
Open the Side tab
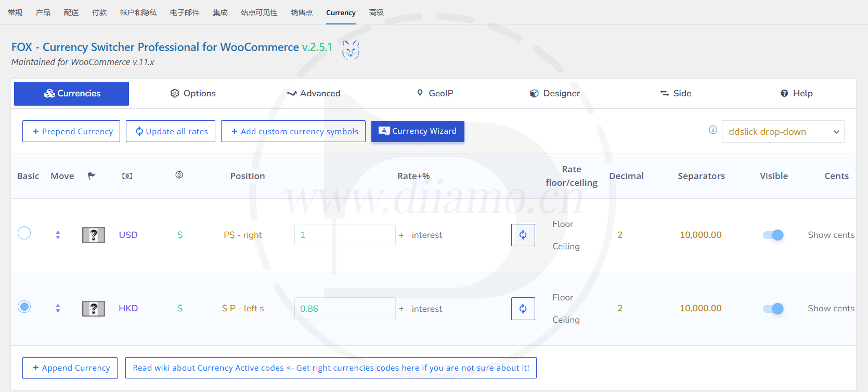pos(676,94)
